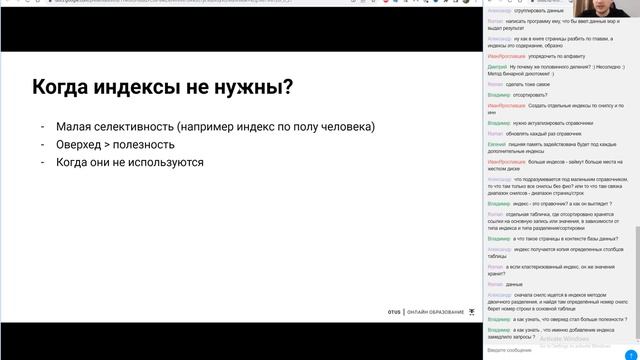Select the bullet 'Оверхед > полезность'
This screenshot has height=360, width=640.
115,144
